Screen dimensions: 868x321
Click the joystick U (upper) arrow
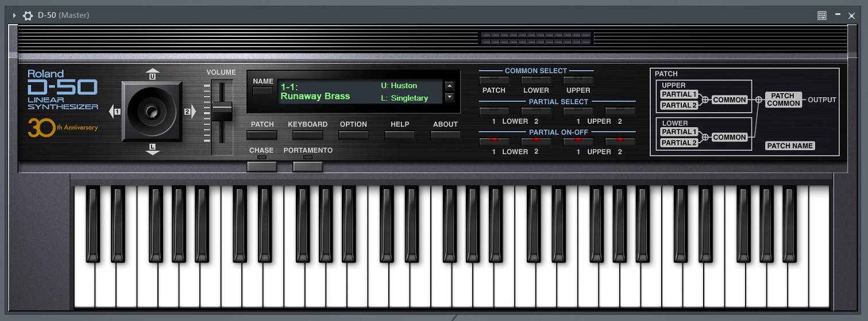[152, 75]
